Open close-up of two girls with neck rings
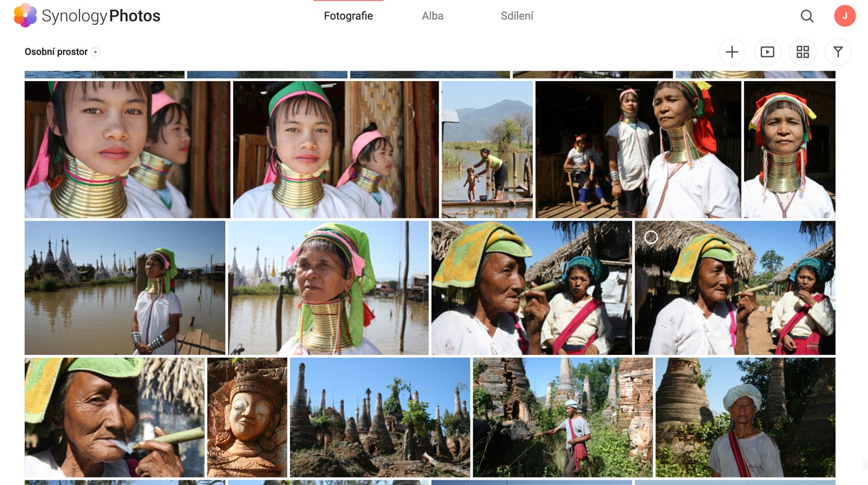Image resolution: width=868 pixels, height=485 pixels. (x=127, y=149)
